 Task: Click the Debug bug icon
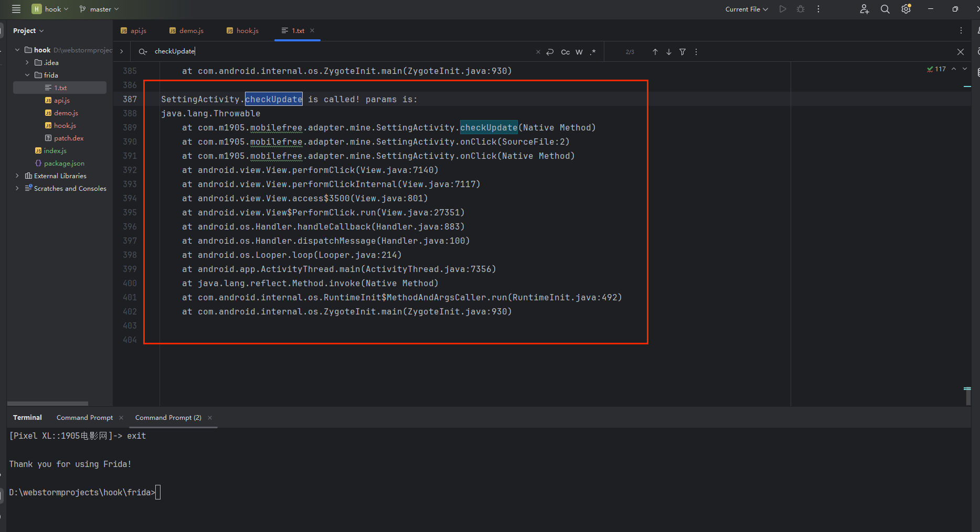[801, 9]
